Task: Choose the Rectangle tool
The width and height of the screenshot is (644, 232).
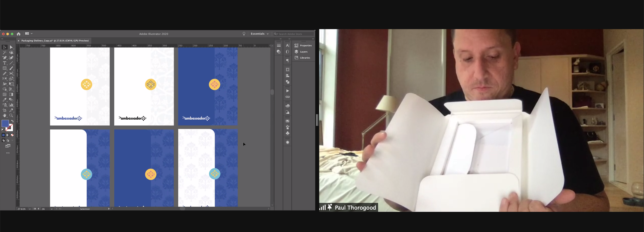Action: [x=4, y=68]
